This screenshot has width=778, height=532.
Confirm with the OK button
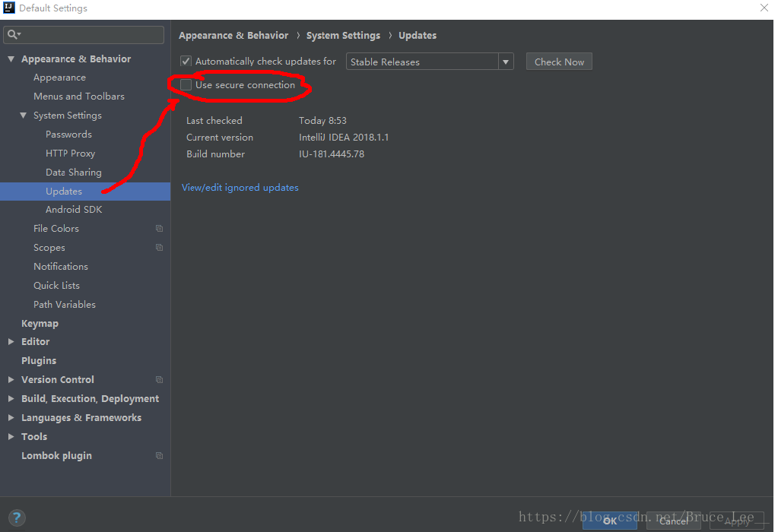coord(610,521)
